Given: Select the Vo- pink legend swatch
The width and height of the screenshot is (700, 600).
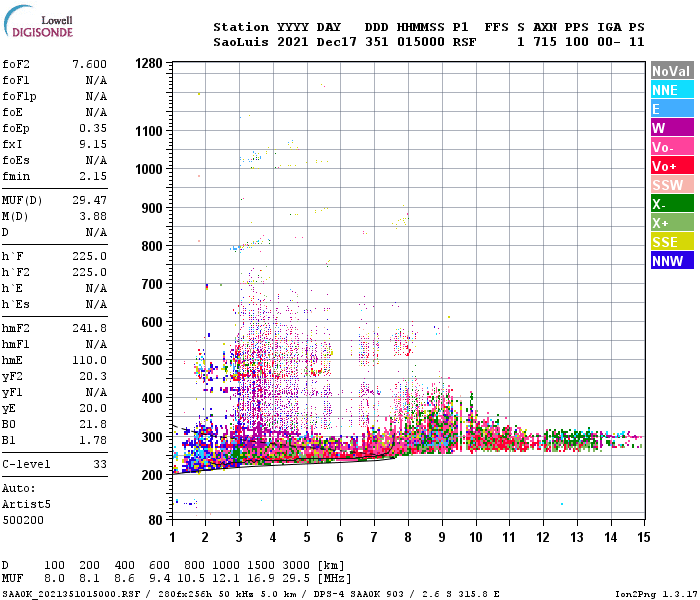Looking at the screenshot, I should tap(672, 147).
